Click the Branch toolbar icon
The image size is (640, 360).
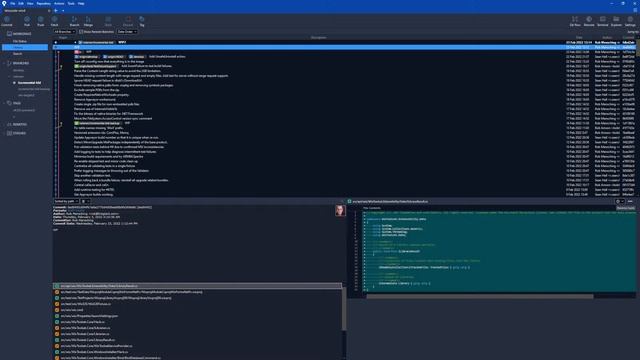click(74, 21)
